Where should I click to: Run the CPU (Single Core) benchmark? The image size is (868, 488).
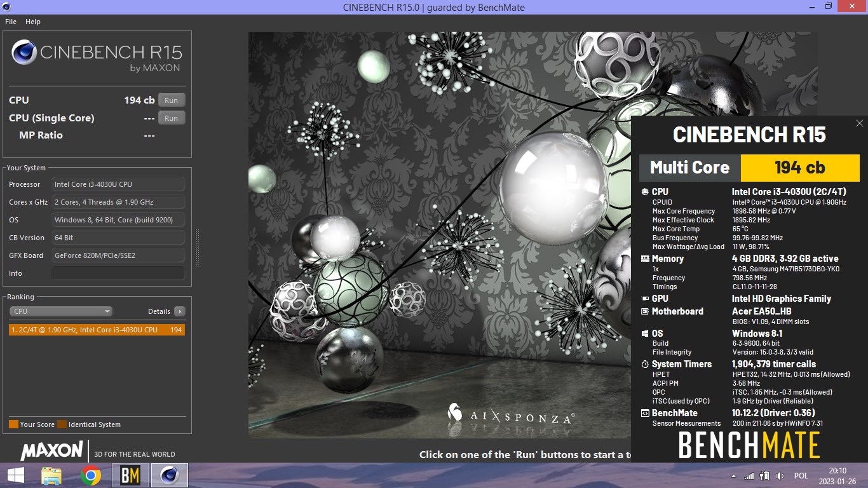click(x=172, y=118)
